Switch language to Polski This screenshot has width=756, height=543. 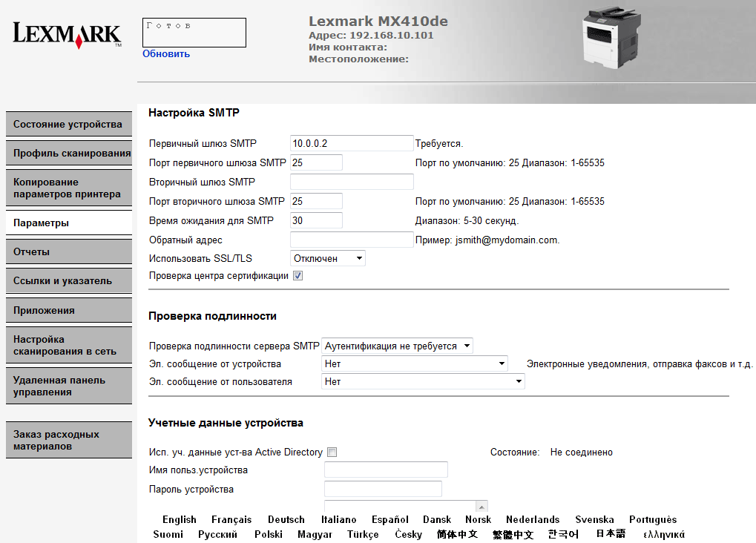[269, 534]
